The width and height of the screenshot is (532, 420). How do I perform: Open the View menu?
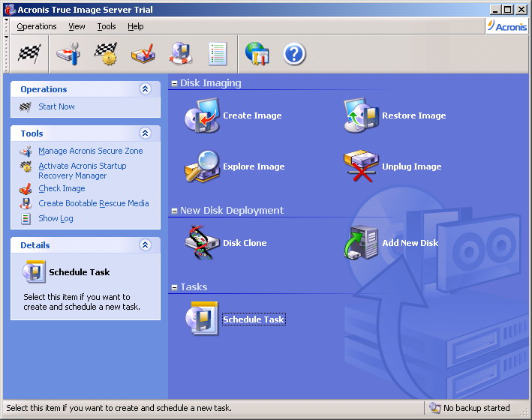point(77,26)
